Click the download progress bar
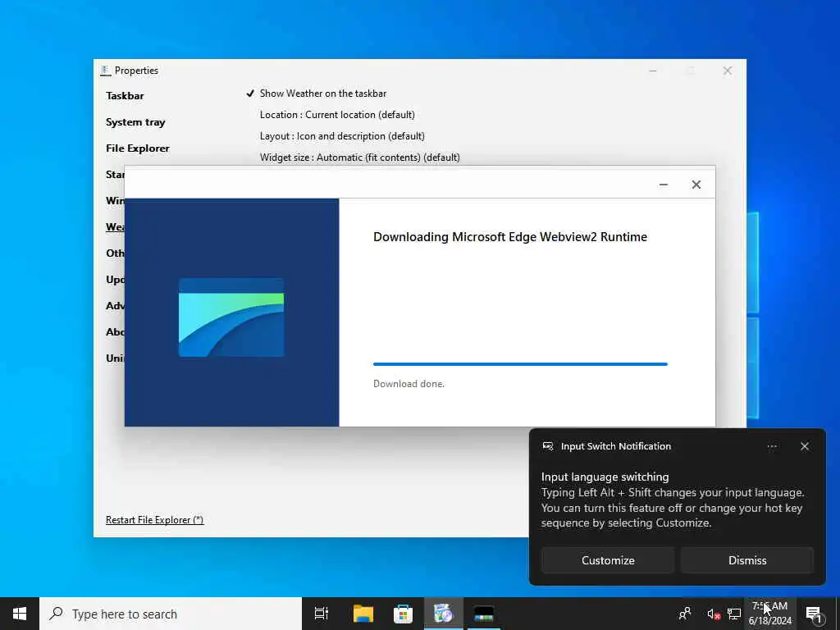This screenshot has height=630, width=840. tap(520, 364)
